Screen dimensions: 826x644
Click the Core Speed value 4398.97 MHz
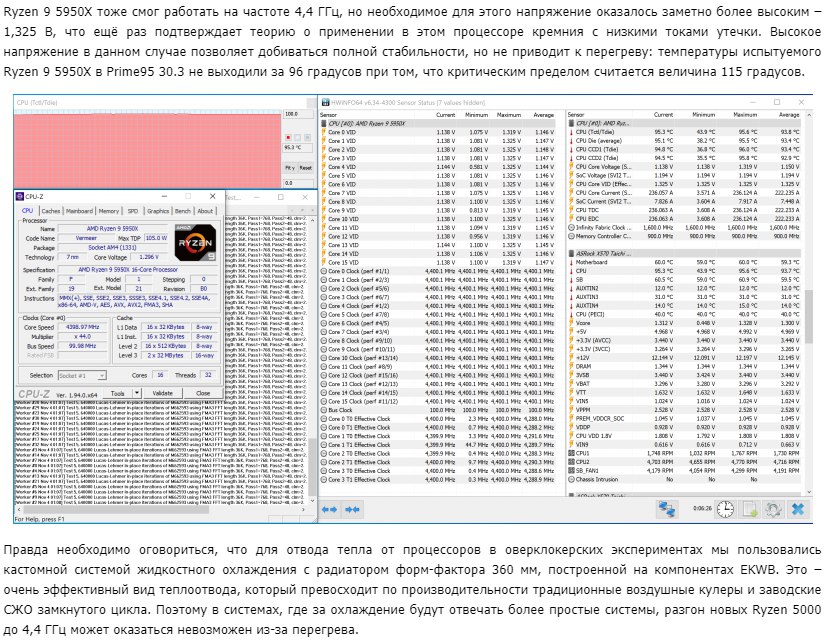[x=83, y=327]
